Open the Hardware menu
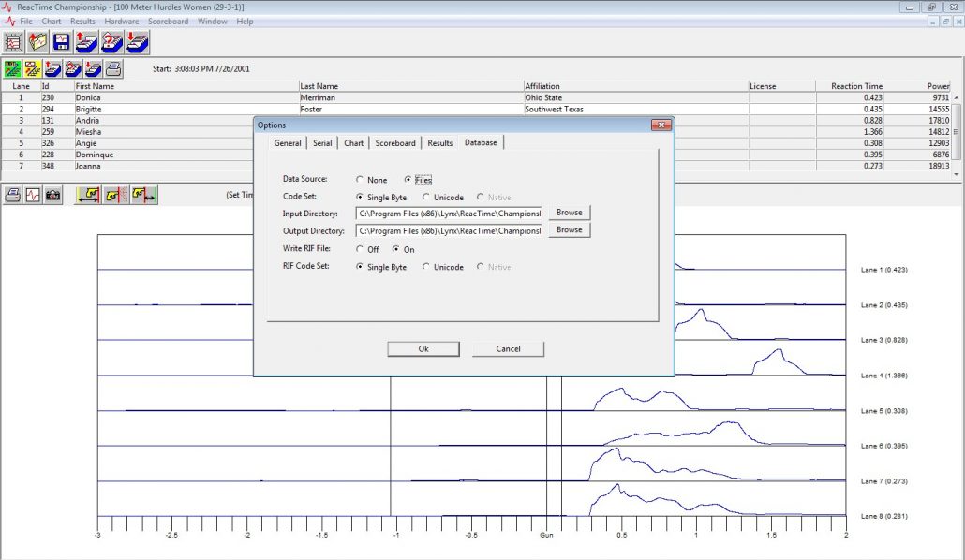 pos(121,21)
